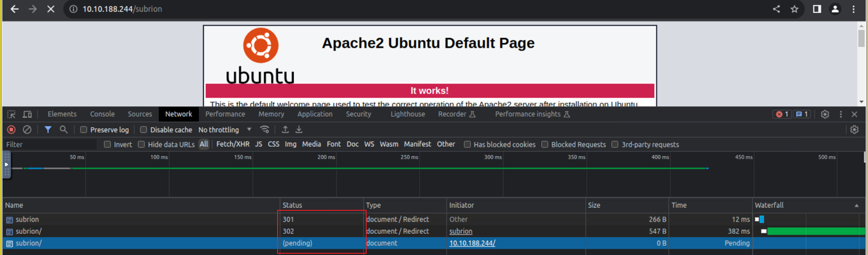Open the Memory tab
Image resolution: width=868 pixels, height=255 pixels.
271,114
